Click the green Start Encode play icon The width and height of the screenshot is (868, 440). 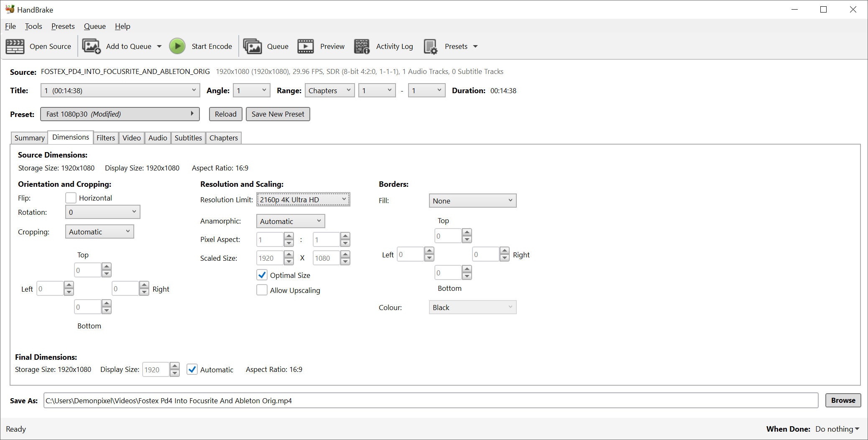pos(177,46)
